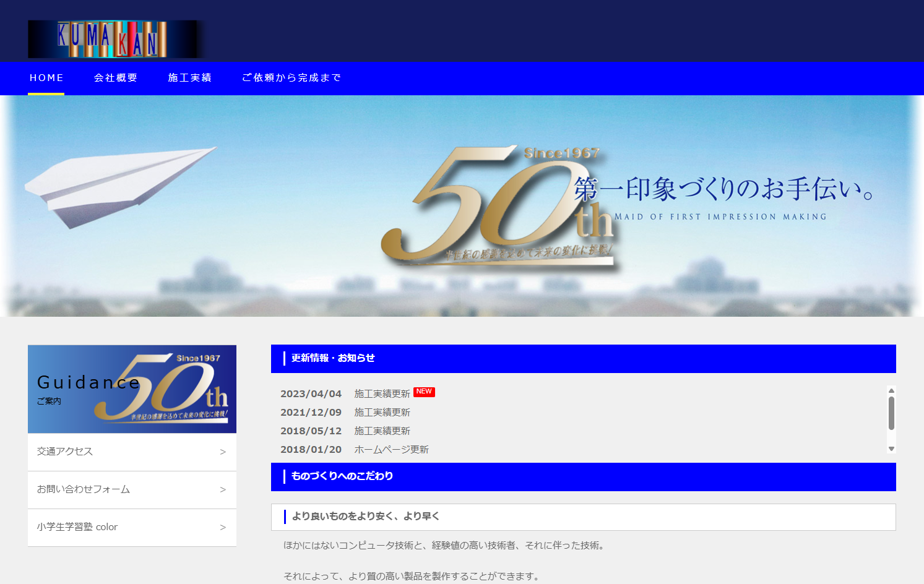Screen dimensions: 924x584
Task: Open the お問い合わせフォーム sidebar link
Action: [84, 489]
